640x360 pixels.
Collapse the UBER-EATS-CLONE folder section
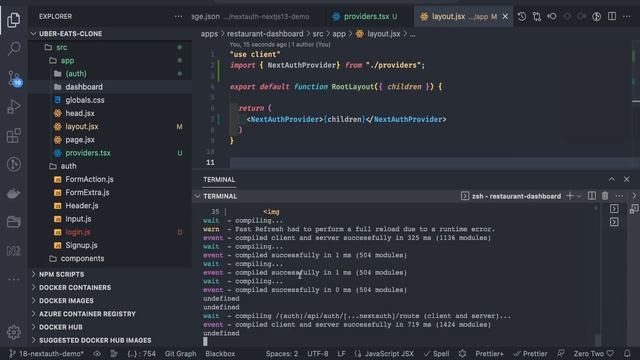[33, 34]
